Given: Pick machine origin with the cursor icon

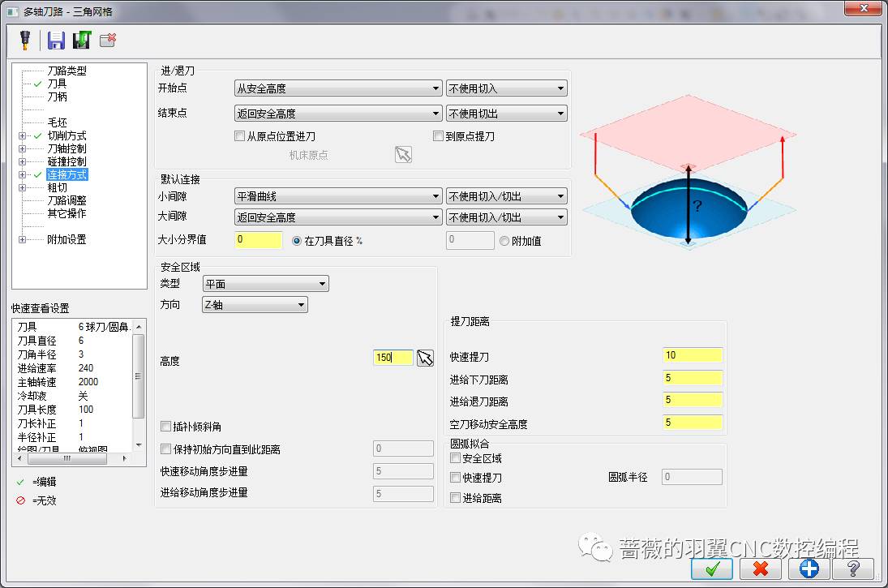Looking at the screenshot, I should (403, 154).
